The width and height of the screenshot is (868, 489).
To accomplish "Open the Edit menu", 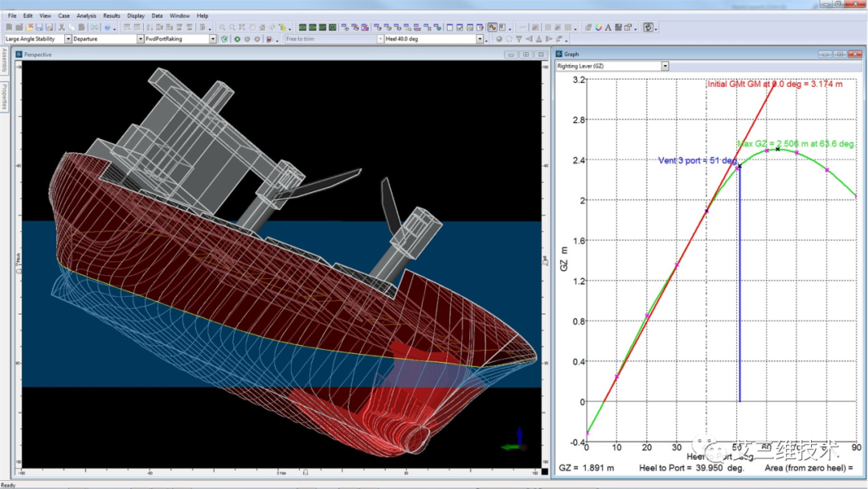I will pyautogui.click(x=28, y=15).
